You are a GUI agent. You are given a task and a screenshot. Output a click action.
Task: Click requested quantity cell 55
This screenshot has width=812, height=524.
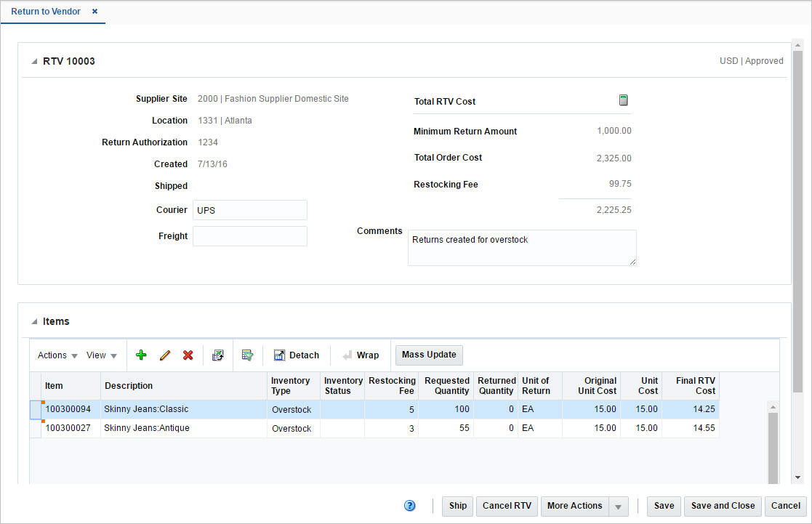coord(446,428)
